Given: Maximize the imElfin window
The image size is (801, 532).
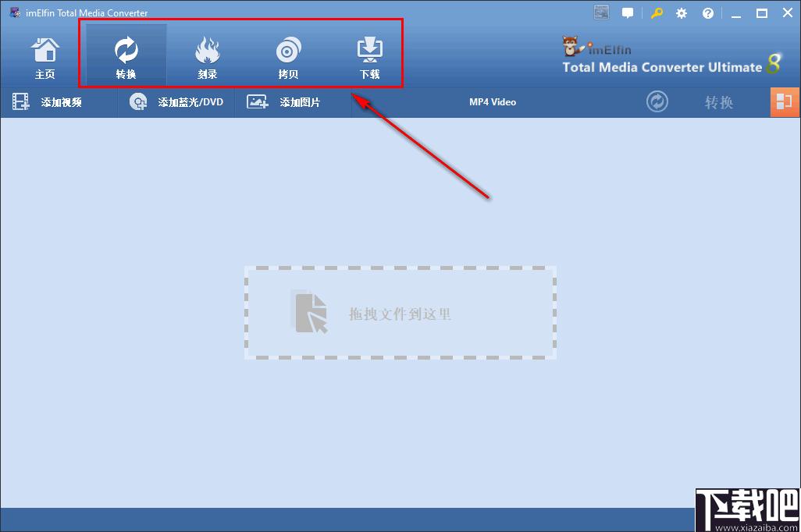Looking at the screenshot, I should (x=762, y=13).
